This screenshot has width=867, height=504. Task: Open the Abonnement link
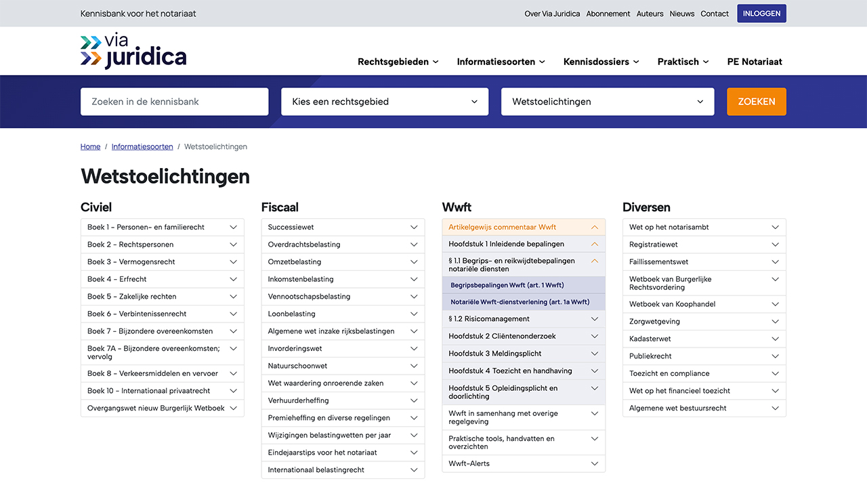[608, 14]
